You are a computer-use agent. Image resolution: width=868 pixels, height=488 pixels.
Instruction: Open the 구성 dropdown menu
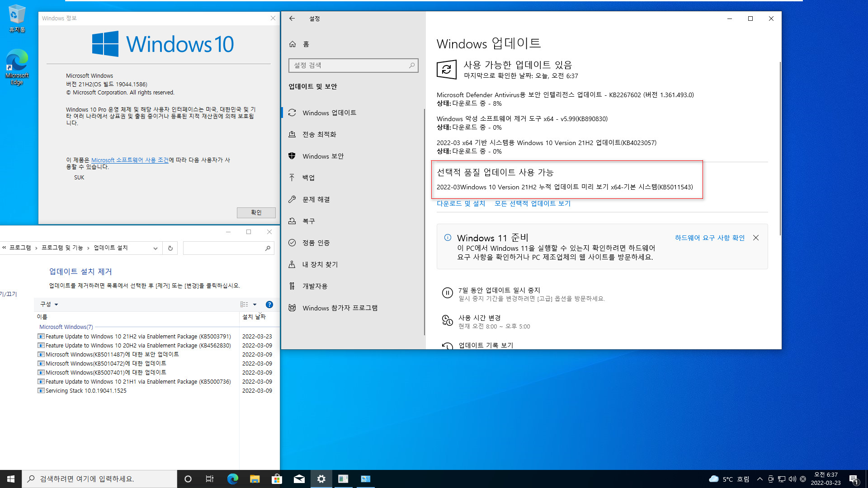tap(49, 304)
